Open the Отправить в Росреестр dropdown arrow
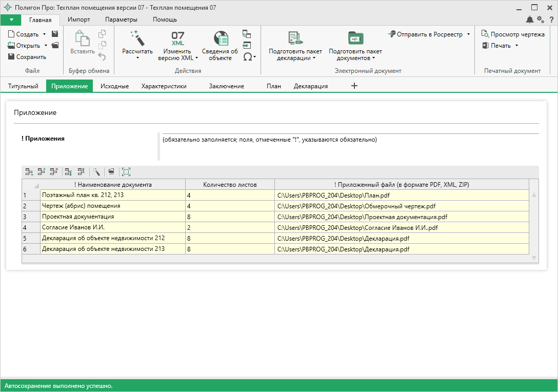This screenshot has width=558, height=392. [x=468, y=34]
